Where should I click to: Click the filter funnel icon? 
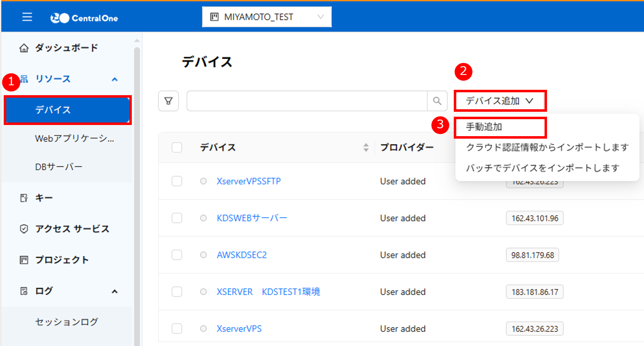pos(168,101)
